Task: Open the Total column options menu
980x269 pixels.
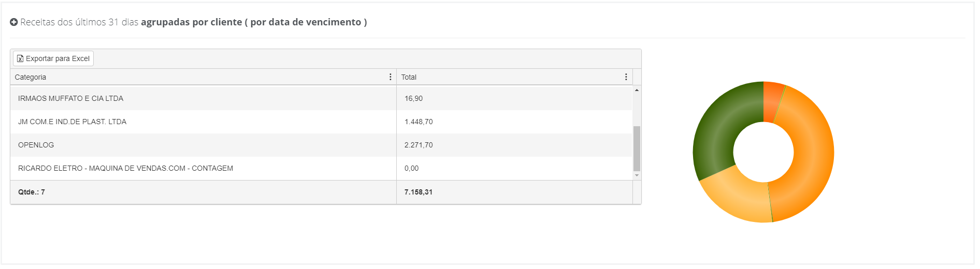Action: pos(626,77)
